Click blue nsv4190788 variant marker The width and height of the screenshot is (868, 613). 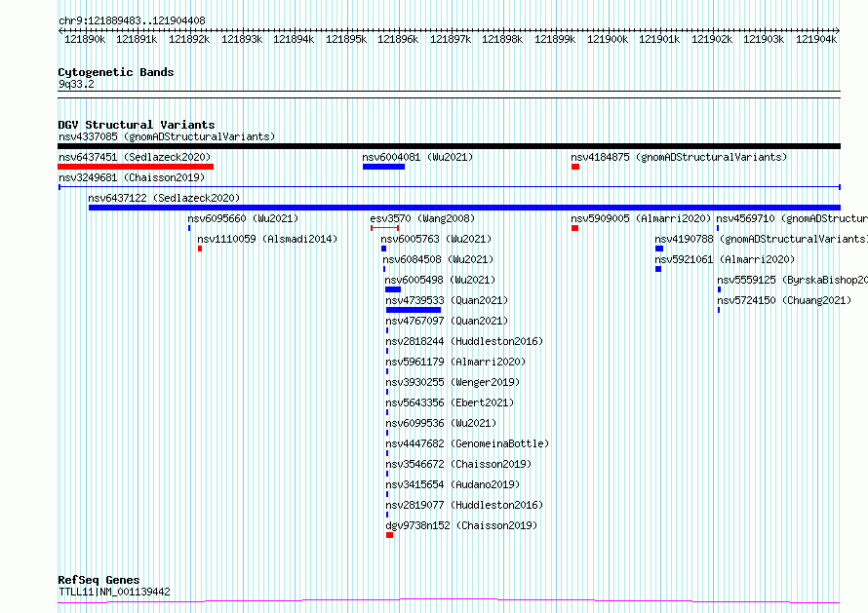coord(658,249)
